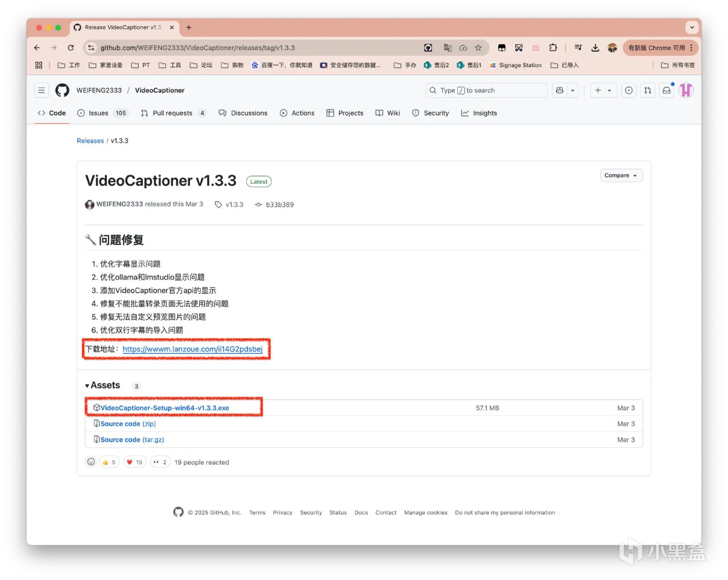This screenshot has width=728, height=580.
Task: View site information icon in address bar
Action: coord(91,48)
